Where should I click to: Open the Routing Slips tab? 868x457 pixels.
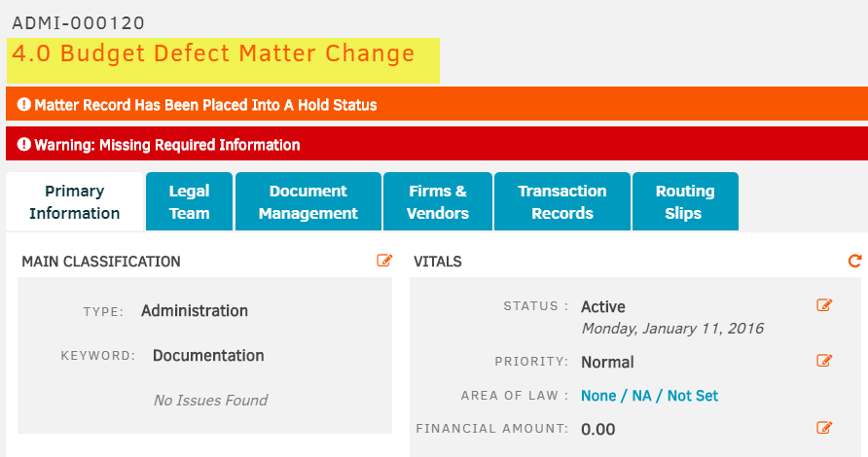point(685,201)
